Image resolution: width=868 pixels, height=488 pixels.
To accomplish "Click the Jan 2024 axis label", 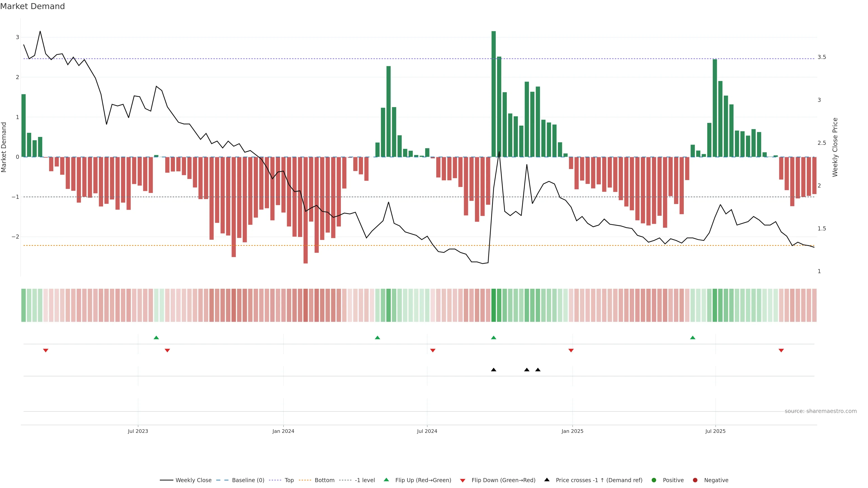I will (283, 431).
